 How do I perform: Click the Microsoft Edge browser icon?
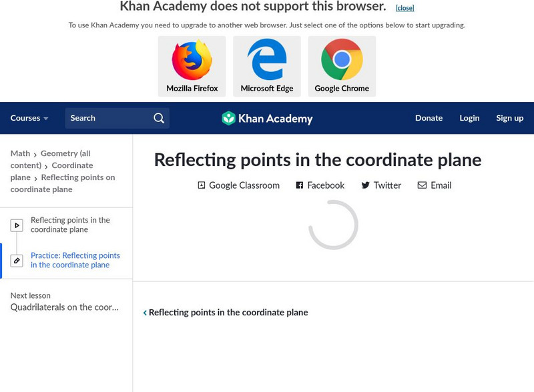267,60
